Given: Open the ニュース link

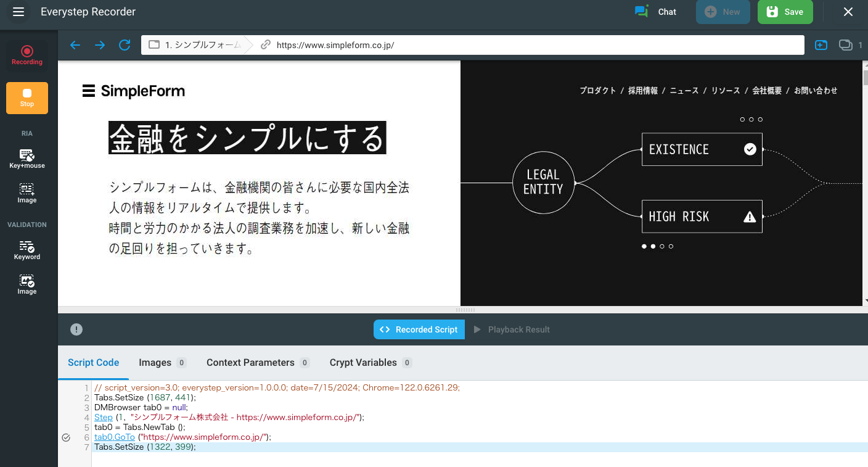Looking at the screenshot, I should tap(684, 91).
